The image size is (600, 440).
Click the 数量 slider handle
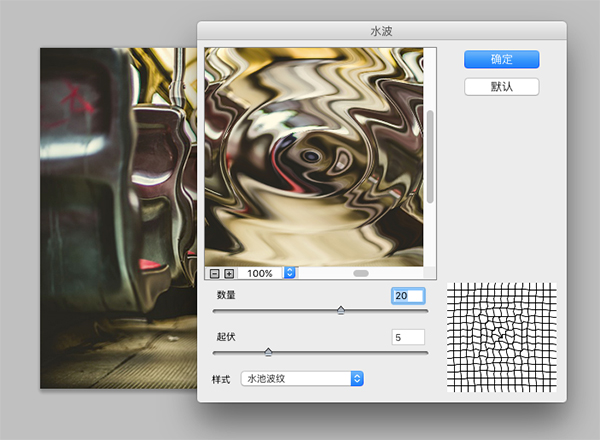click(x=341, y=311)
